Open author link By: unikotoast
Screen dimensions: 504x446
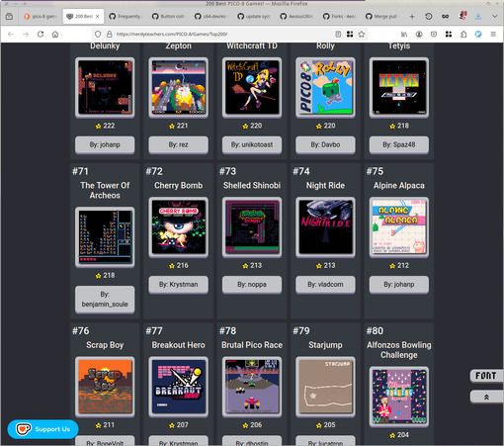pos(252,144)
